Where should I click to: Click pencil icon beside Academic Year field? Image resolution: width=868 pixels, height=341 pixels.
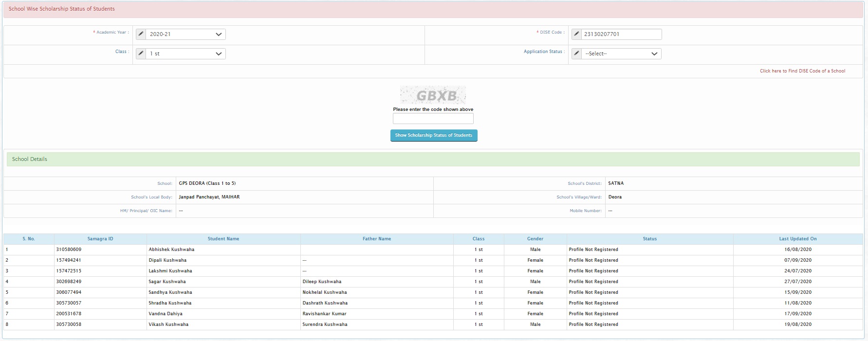click(x=141, y=34)
